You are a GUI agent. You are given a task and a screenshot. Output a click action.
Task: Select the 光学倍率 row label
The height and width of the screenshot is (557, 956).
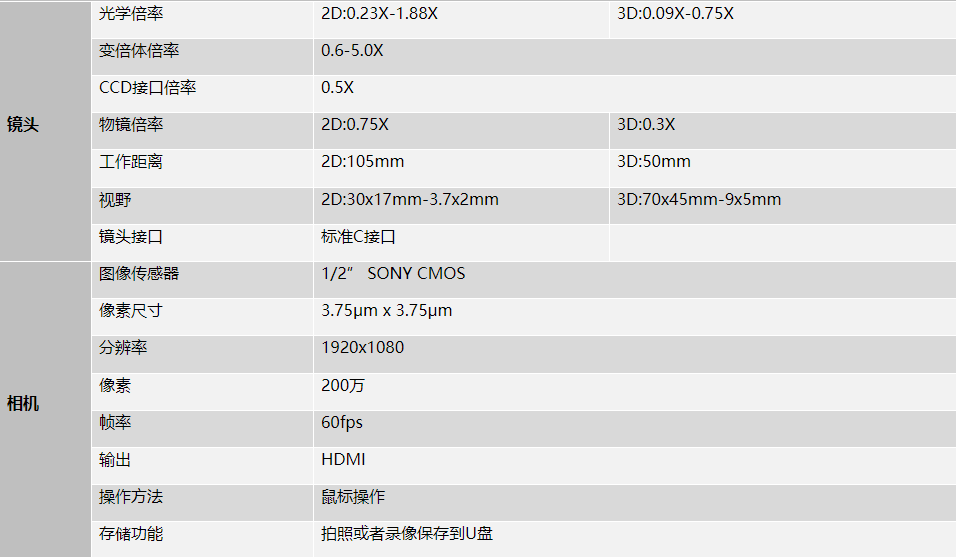(x=131, y=14)
